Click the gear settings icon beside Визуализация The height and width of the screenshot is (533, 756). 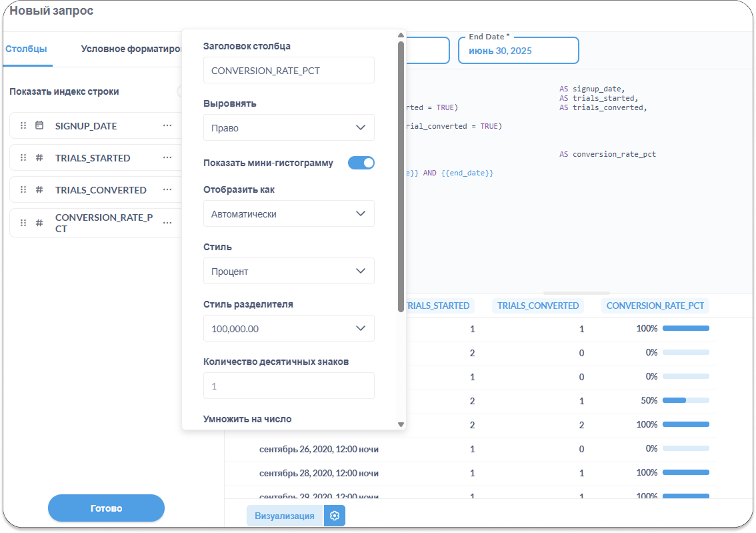point(335,516)
